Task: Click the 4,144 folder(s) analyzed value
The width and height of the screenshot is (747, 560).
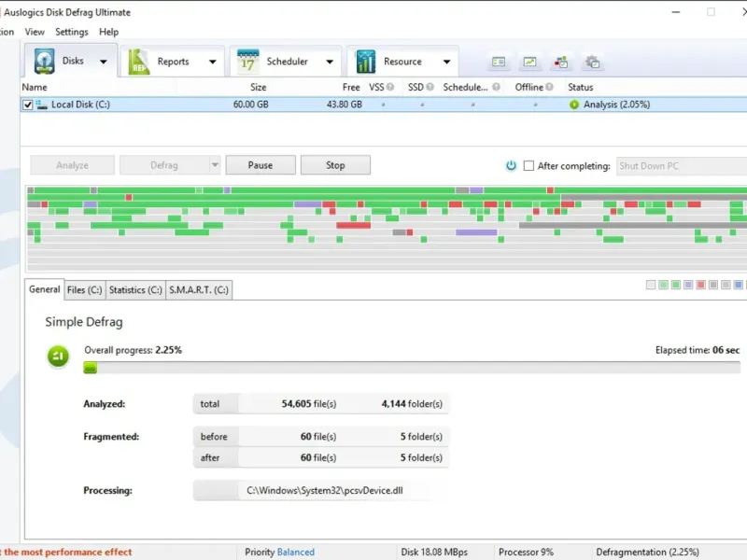Action: [412, 404]
